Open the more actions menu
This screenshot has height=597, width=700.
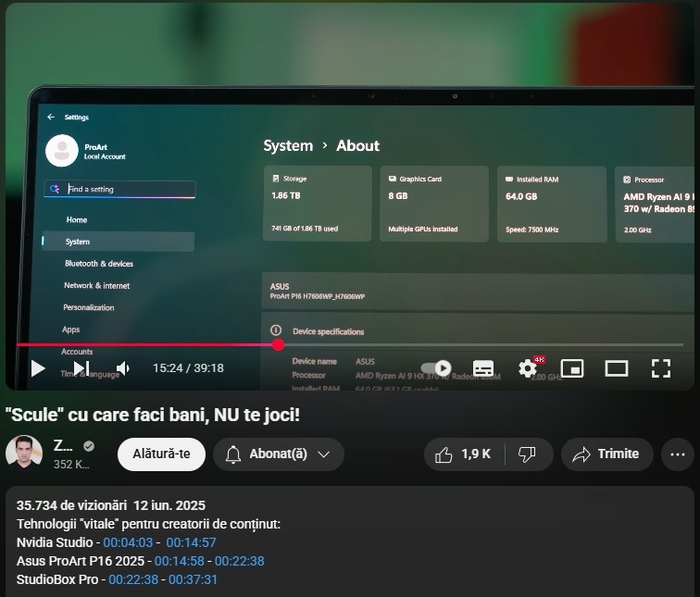[x=677, y=454]
